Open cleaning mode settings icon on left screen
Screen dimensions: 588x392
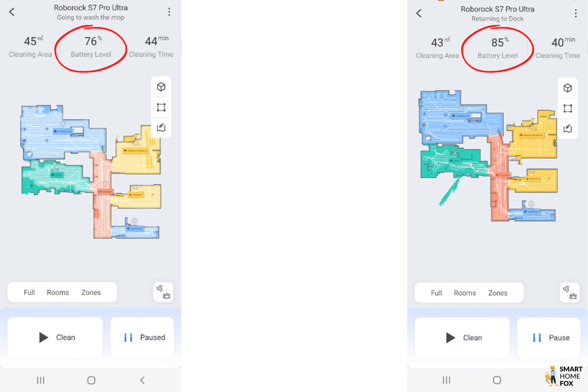163,292
